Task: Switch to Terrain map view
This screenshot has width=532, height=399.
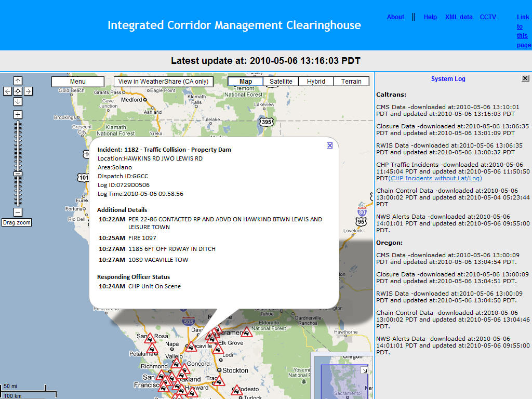Action: pos(351,82)
